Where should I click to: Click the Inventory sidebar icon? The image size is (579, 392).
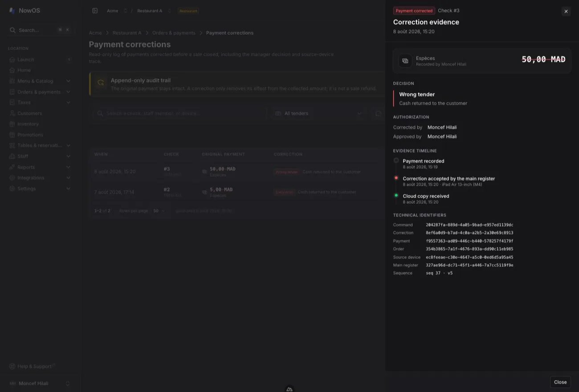[x=12, y=124]
